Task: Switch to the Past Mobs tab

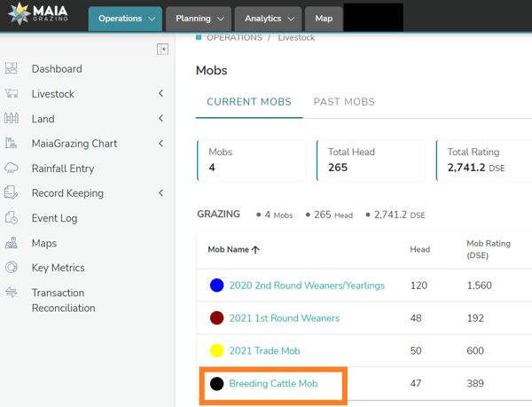Action: tap(344, 102)
